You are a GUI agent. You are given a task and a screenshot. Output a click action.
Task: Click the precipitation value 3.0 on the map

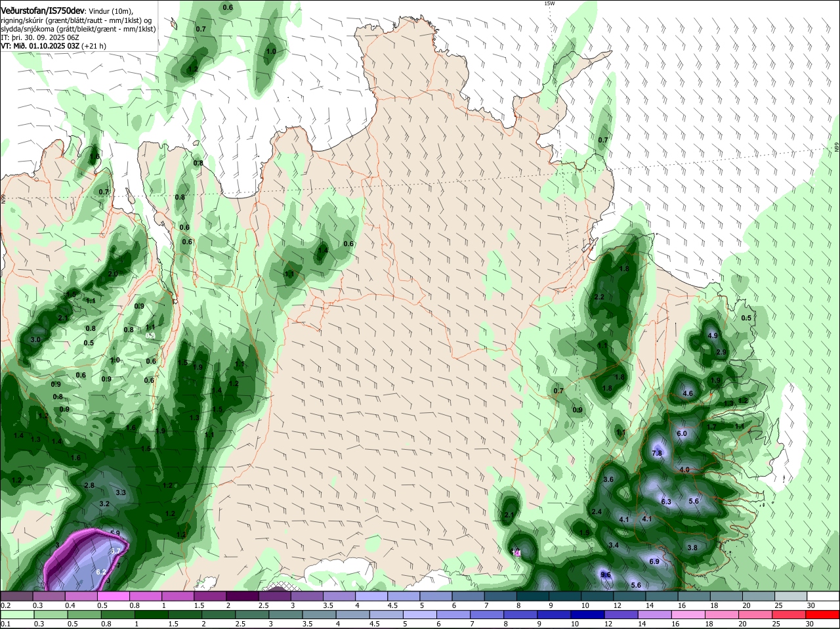click(x=35, y=339)
